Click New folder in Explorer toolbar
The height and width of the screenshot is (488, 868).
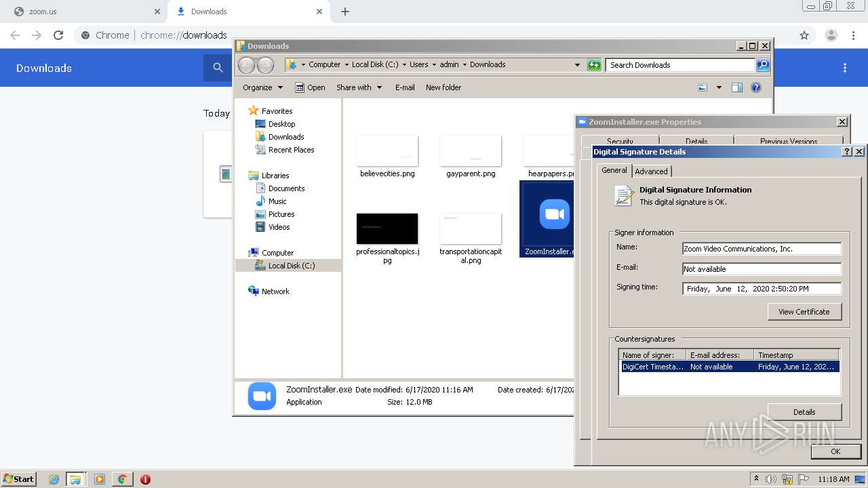point(443,87)
